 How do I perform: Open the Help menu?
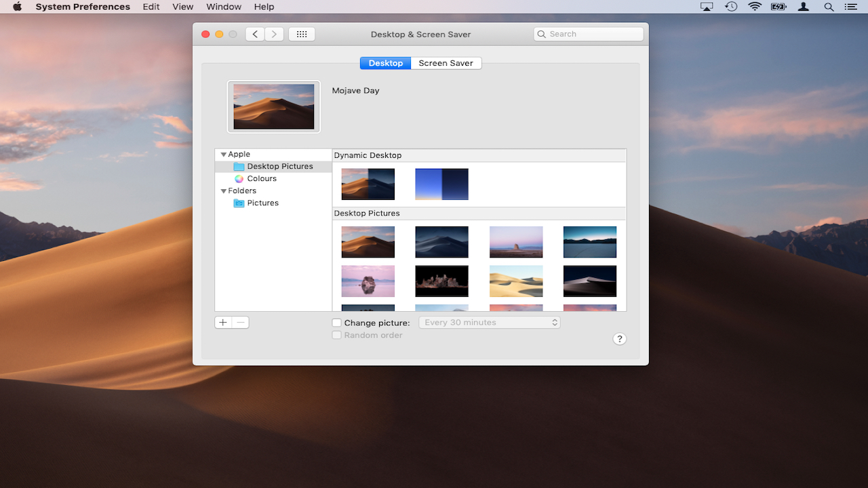pos(264,7)
